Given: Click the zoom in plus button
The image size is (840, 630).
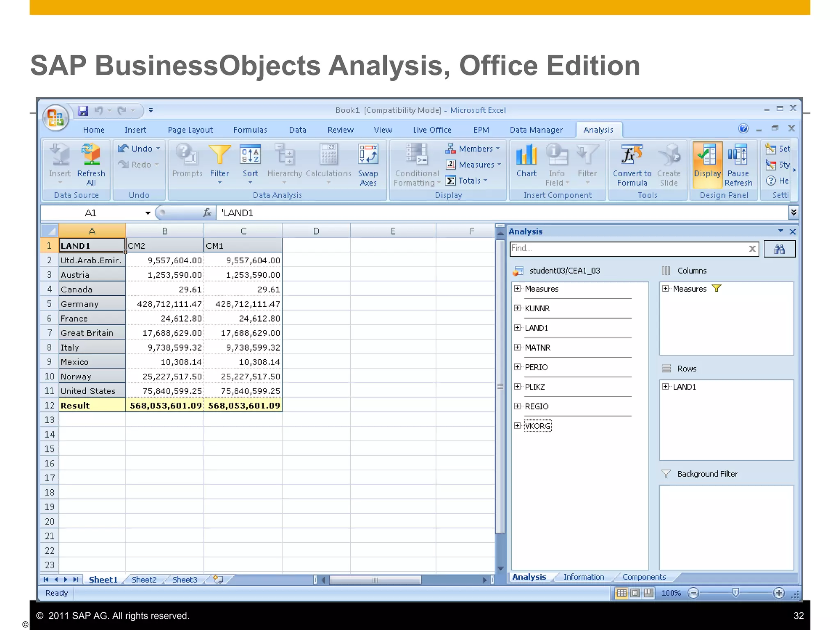Looking at the screenshot, I should tap(778, 593).
